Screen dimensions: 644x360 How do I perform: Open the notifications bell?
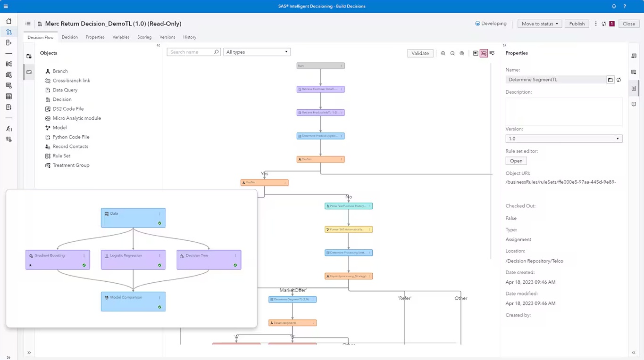(614, 6)
